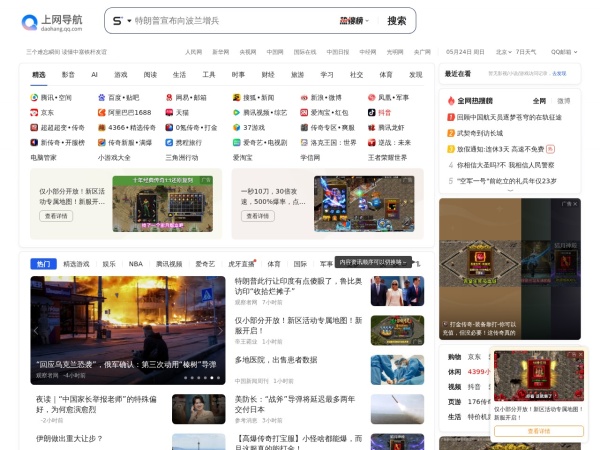Image resolution: width=600 pixels, height=450 pixels.
Task: Jump to the last carousel dot
Action: [x=218, y=378]
